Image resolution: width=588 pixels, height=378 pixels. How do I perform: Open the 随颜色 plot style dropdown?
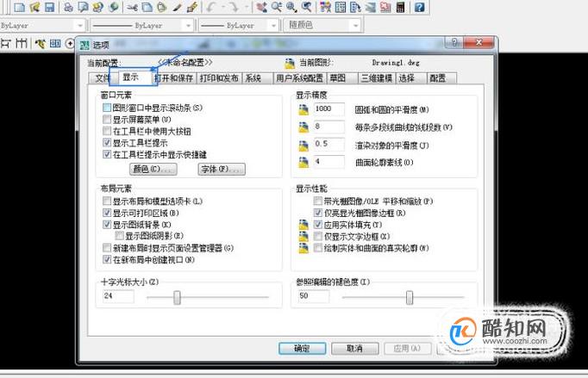click(354, 26)
